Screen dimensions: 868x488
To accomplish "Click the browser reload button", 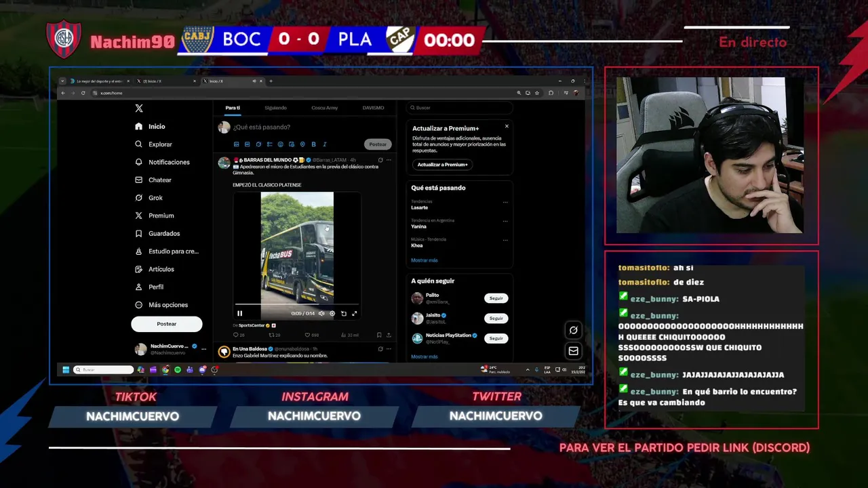I will coord(83,93).
